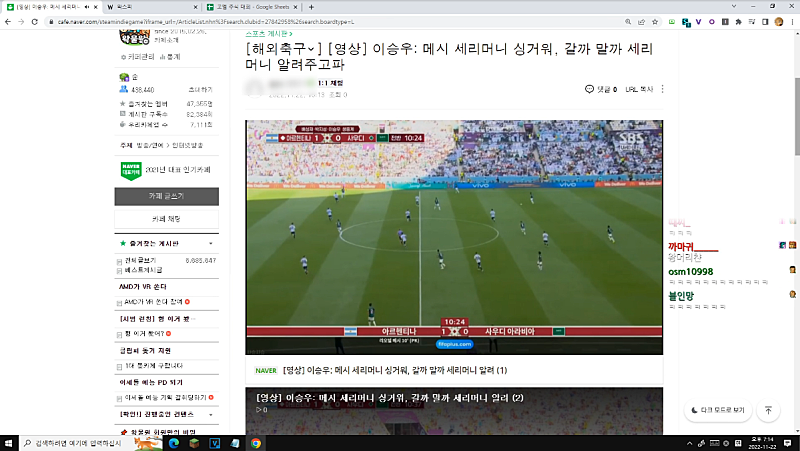Click the Chrome icon in taskbar
The width and height of the screenshot is (800, 451).
pos(256,443)
